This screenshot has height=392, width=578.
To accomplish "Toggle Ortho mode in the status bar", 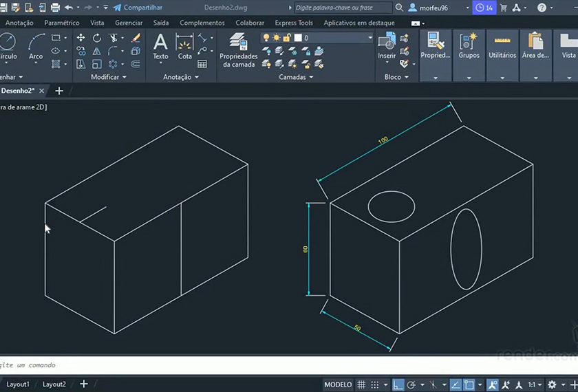I will click(398, 385).
